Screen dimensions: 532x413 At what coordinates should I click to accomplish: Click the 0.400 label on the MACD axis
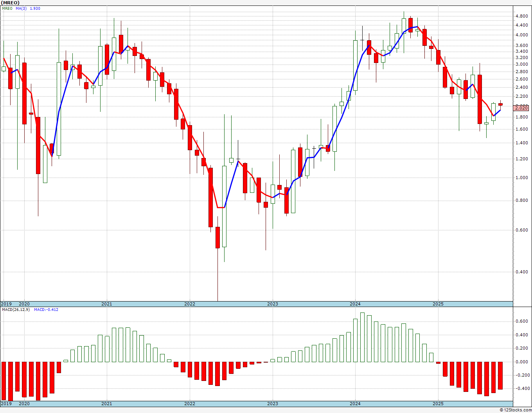click(x=521, y=335)
